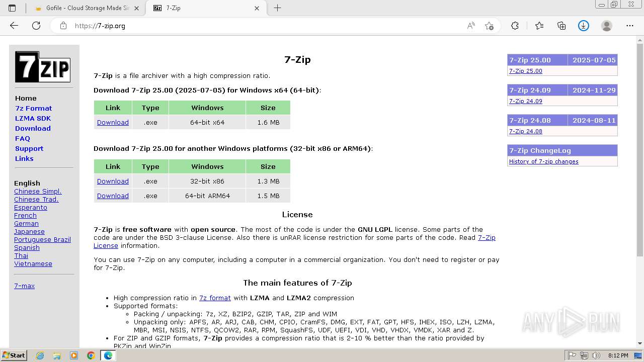This screenshot has height=362, width=644.
Task: Switch language to Spanish
Action: [x=27, y=247]
